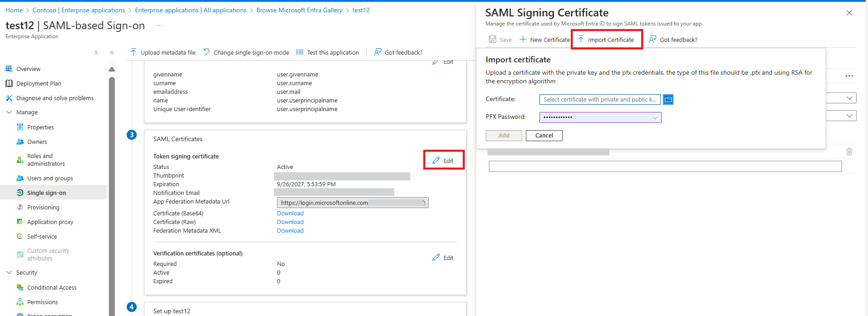Click Test this application list icon
This screenshot has height=316, width=868.
[300, 52]
